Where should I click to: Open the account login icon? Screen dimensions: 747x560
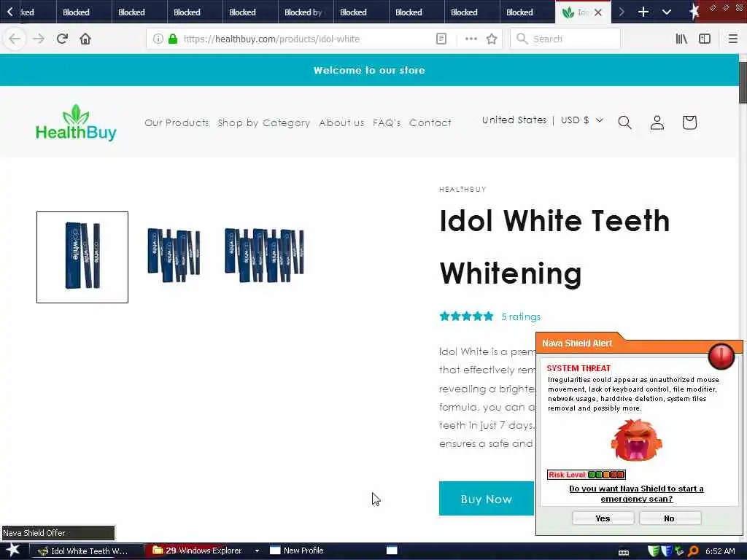[x=657, y=122]
